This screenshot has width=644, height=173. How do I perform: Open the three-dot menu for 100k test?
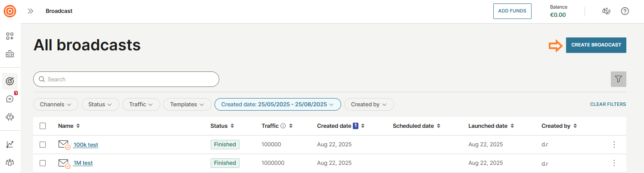click(614, 145)
